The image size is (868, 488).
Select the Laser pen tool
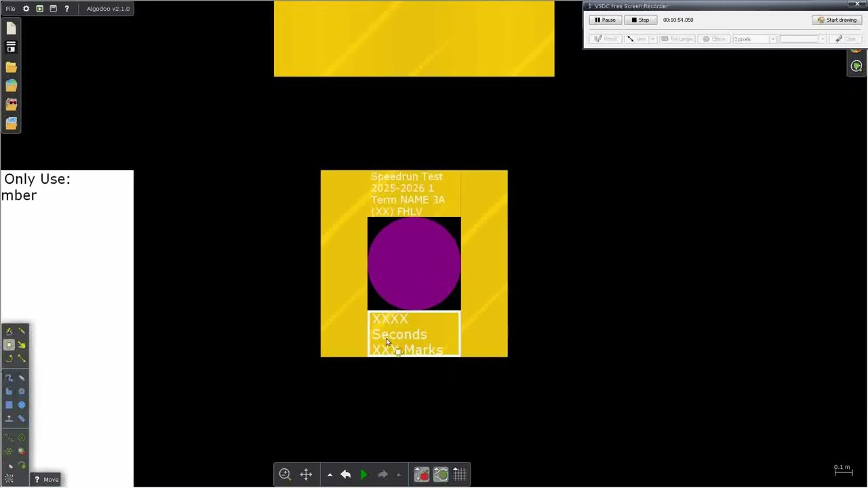click(9, 465)
